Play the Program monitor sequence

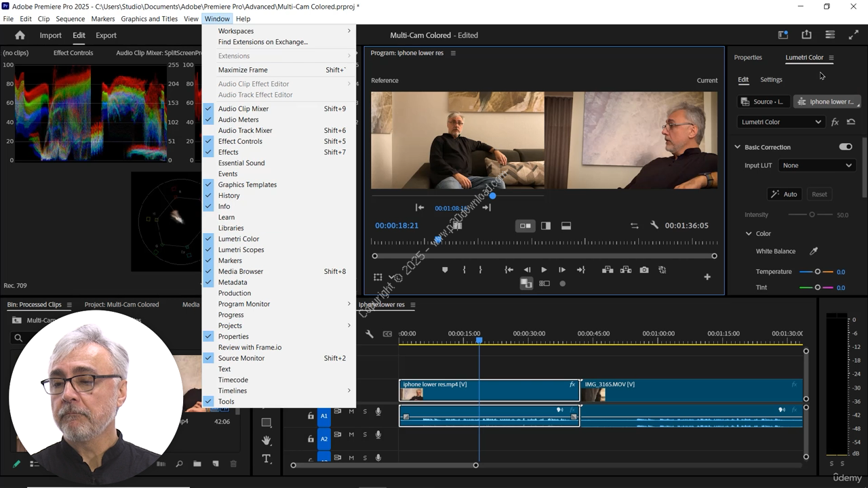[544, 270]
